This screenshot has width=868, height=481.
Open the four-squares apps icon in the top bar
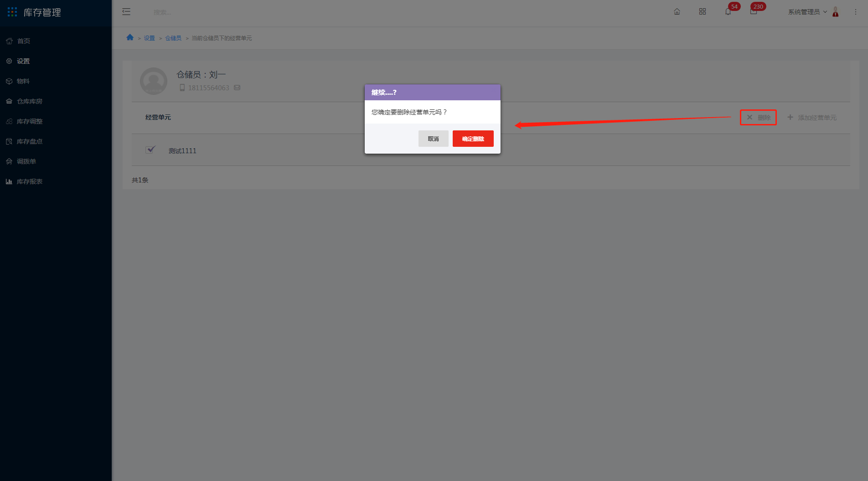pos(703,12)
